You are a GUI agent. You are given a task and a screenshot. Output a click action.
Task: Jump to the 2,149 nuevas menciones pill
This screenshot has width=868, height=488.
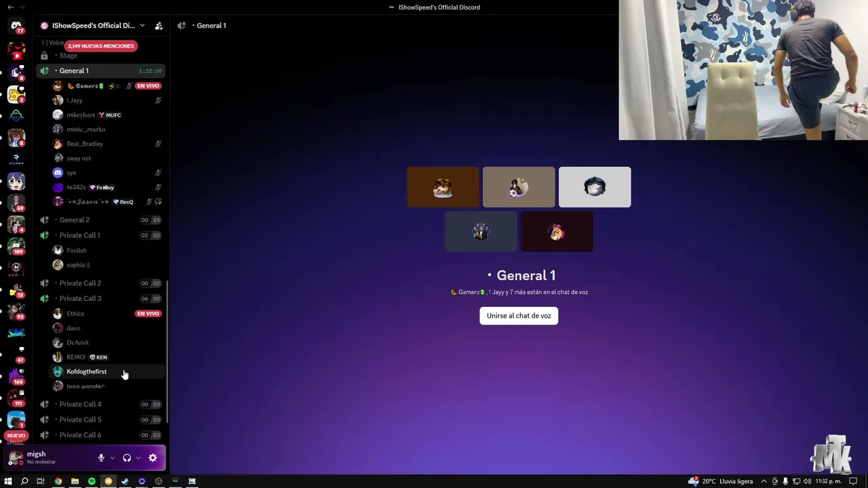[101, 46]
